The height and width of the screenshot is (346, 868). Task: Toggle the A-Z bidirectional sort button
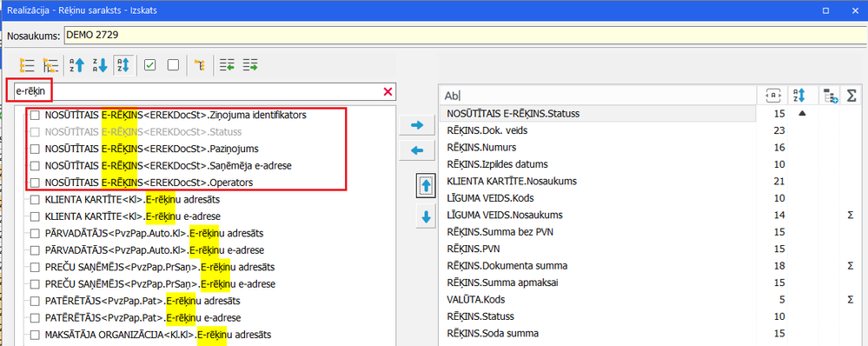tap(123, 65)
